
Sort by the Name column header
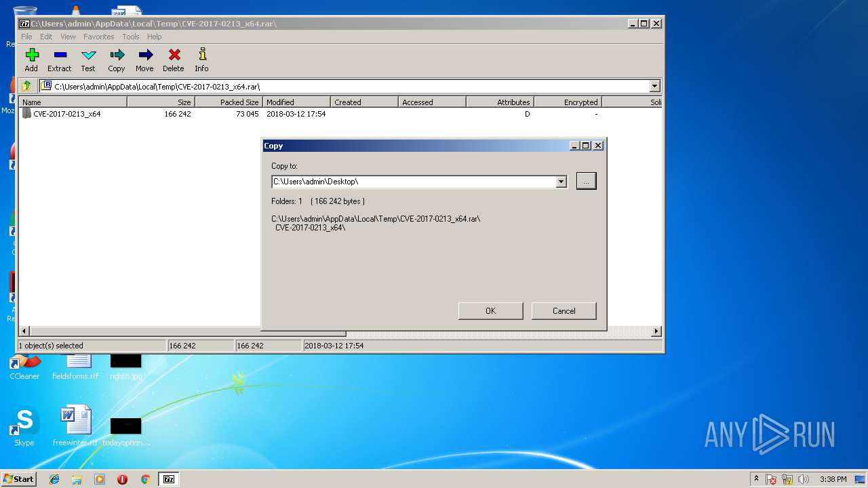[73, 102]
